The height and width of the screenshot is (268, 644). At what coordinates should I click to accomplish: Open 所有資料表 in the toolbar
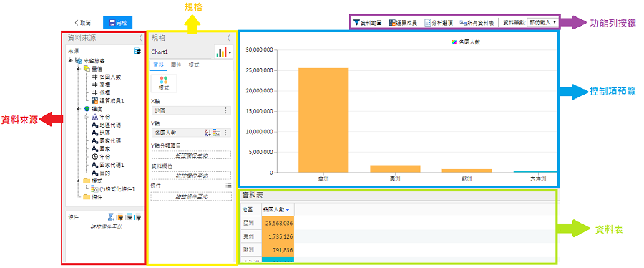tap(477, 23)
